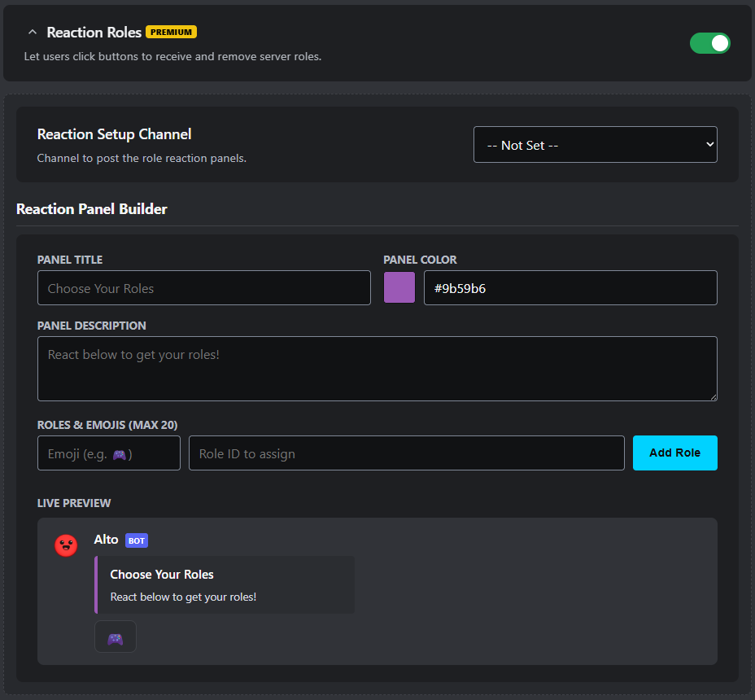Click the PANEL DESCRIPTION label
This screenshot has height=700, width=755.
91,326
